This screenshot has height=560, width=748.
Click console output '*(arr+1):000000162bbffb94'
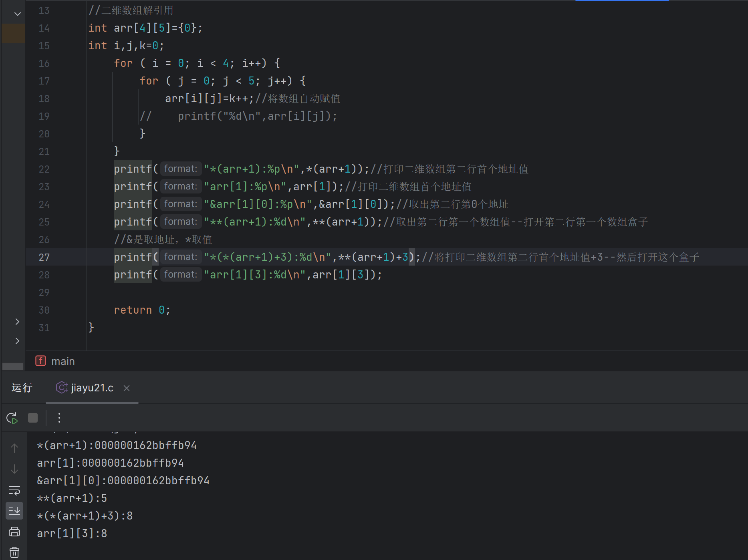click(117, 445)
